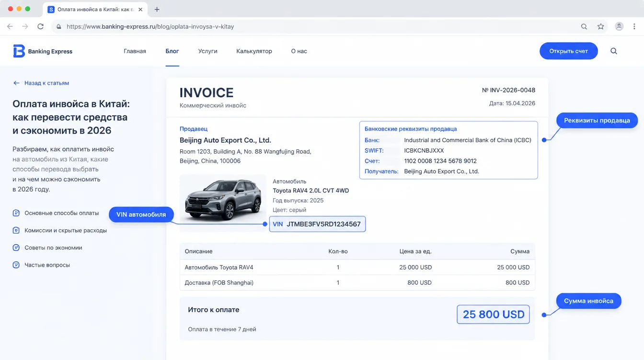
Task: Open the Калькулятор navigation item
Action: (x=254, y=51)
